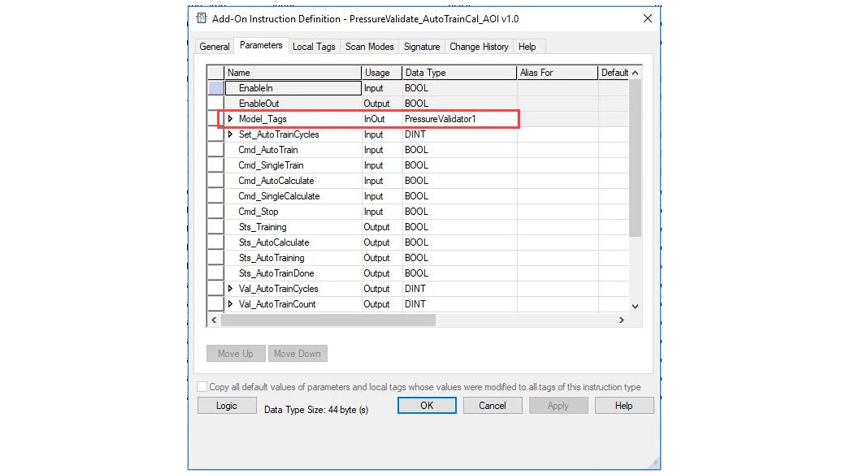Click the Name column header

click(293, 73)
